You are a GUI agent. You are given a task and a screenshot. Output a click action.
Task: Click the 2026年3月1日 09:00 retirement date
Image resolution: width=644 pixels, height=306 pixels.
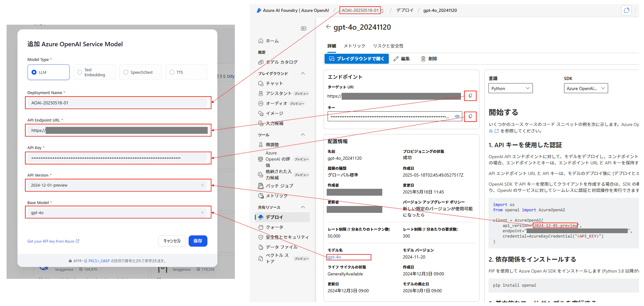click(x=422, y=291)
